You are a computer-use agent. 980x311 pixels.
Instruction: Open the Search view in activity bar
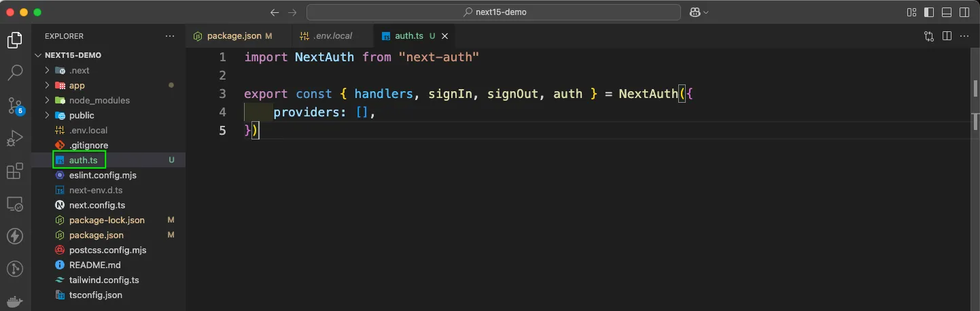pyautogui.click(x=15, y=73)
